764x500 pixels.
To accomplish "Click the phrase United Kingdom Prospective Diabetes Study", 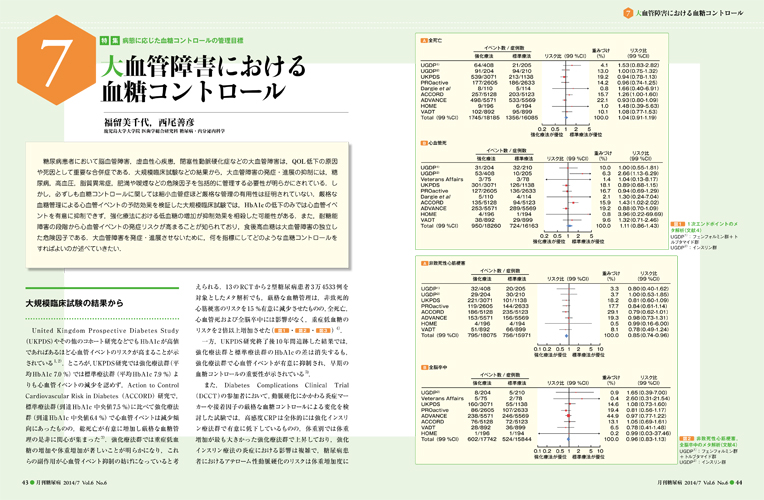I will [x=105, y=330].
